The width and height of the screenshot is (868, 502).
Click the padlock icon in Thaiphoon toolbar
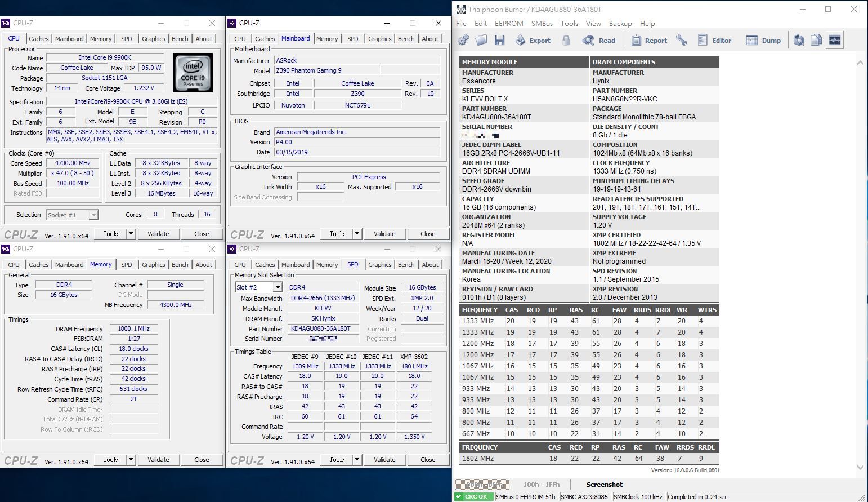(x=566, y=40)
